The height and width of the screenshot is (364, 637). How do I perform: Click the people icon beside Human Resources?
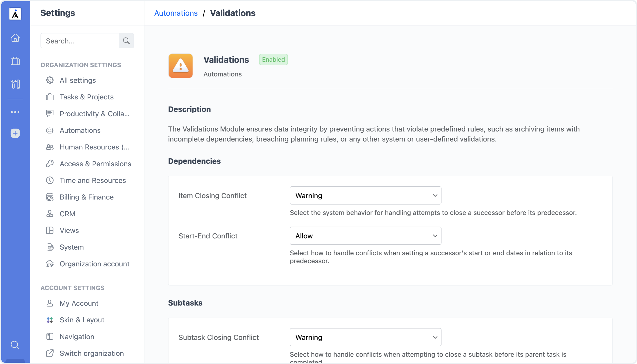coord(50,147)
